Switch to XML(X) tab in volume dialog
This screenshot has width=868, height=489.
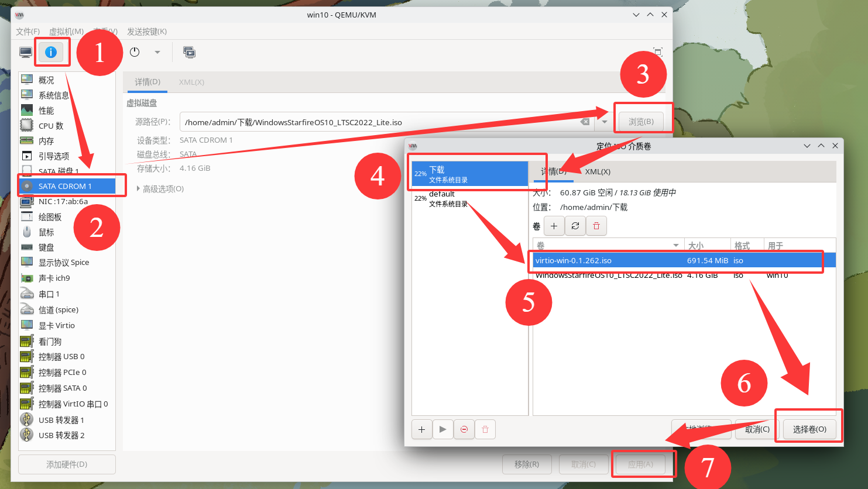(x=598, y=171)
